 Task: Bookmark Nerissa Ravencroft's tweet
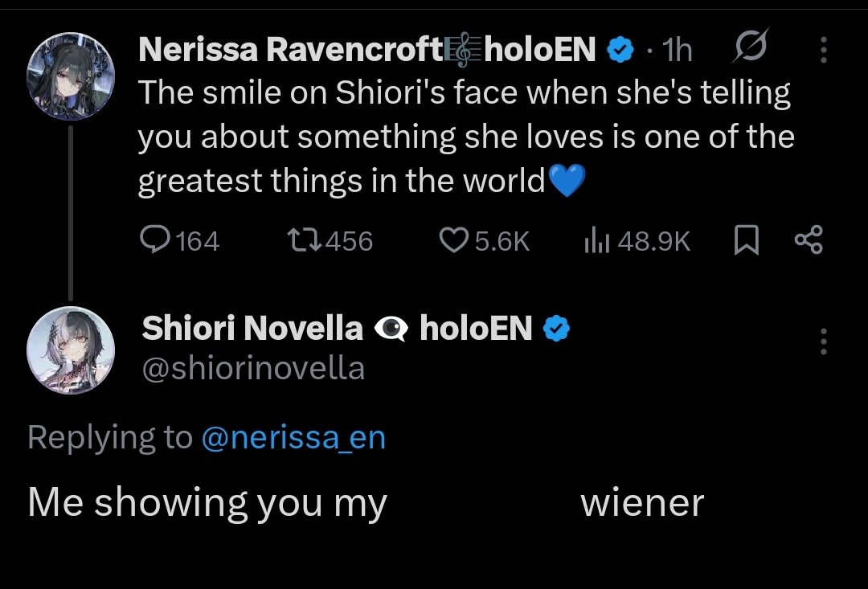(746, 240)
